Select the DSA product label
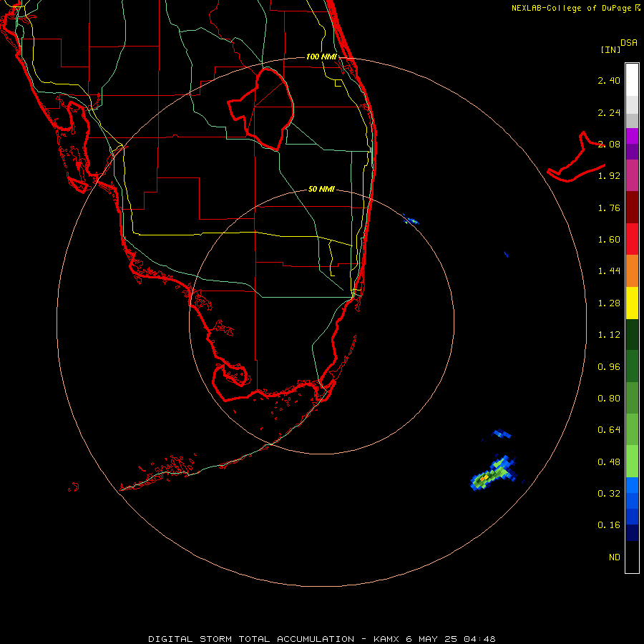644x644 pixels. pyautogui.click(x=629, y=43)
